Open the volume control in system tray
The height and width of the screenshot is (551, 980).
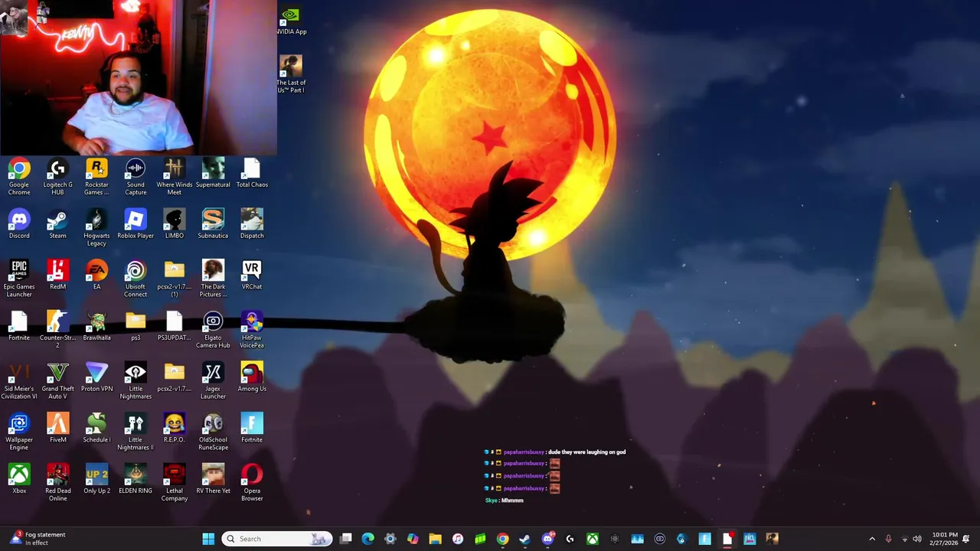coord(917,539)
